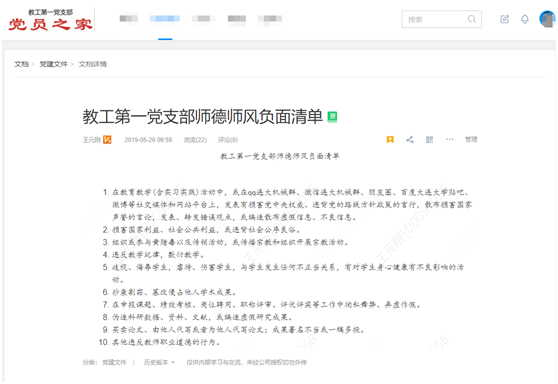Image resolution: width=558 pixels, height=384 pixels.
Task: Click the 2019-05-26 09:58 timestamp
Action: click(148, 140)
